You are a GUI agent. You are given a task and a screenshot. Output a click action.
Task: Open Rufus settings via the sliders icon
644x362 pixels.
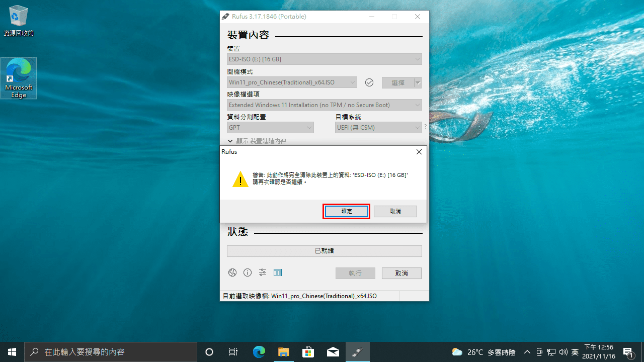tap(262, 273)
